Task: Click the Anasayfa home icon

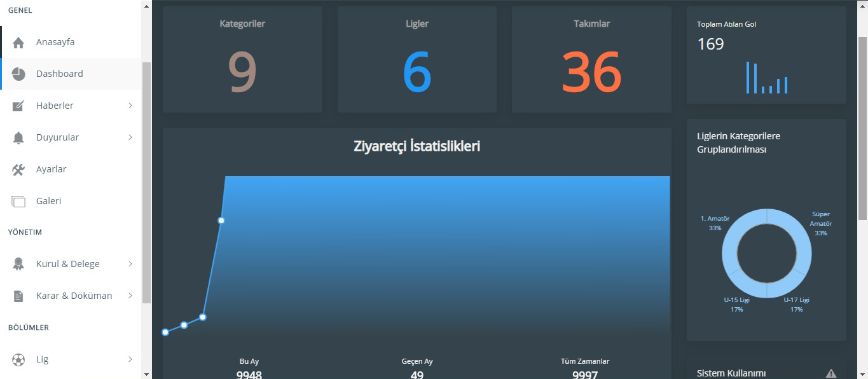Action: (18, 43)
